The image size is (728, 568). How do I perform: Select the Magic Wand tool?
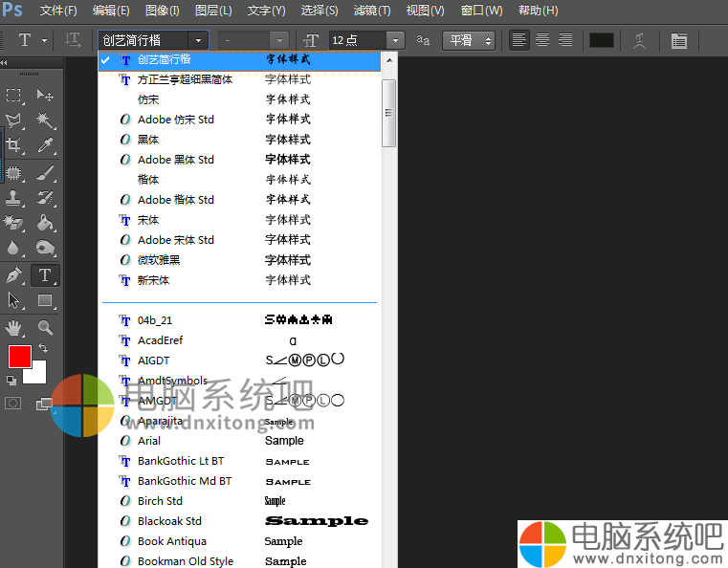click(45, 120)
